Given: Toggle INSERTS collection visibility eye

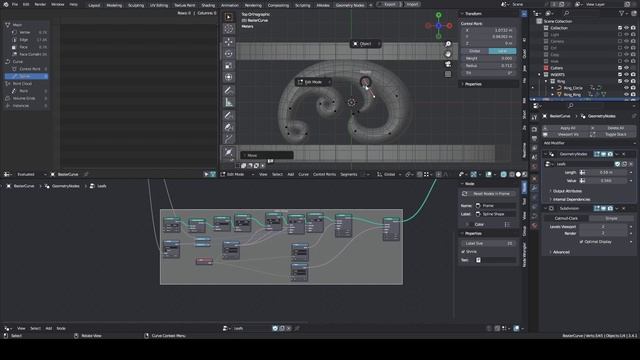Looking at the screenshot, I should pos(627,75).
